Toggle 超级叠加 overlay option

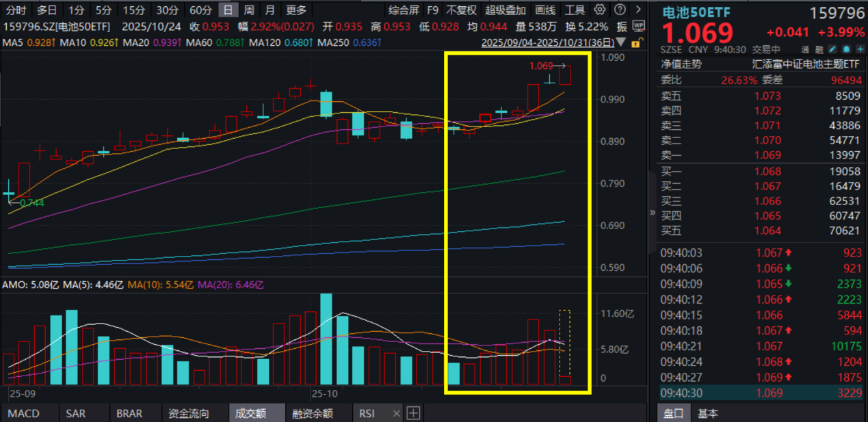pyautogui.click(x=505, y=10)
